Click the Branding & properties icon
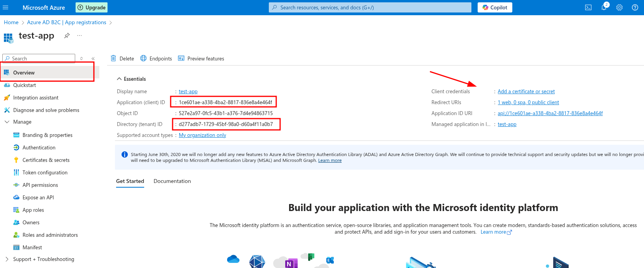644x268 pixels. [x=16, y=135]
